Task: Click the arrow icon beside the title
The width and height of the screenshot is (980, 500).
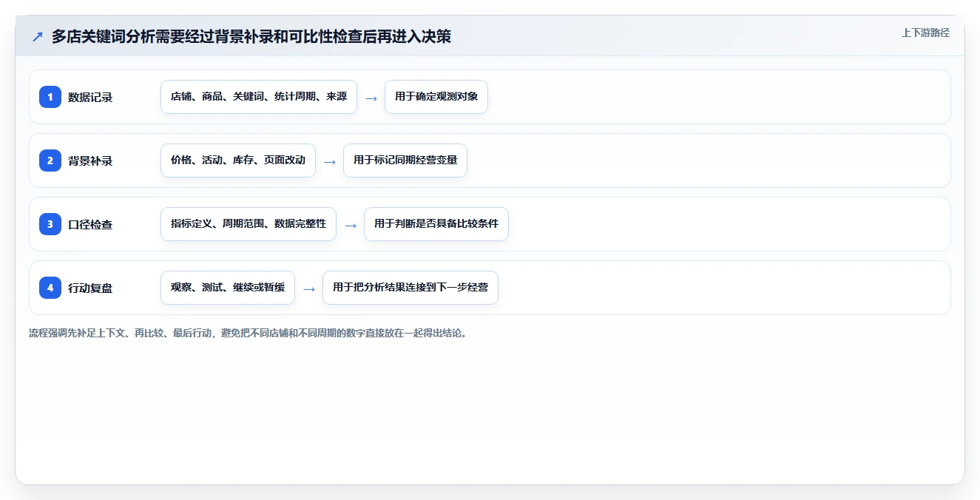Action: (38, 36)
